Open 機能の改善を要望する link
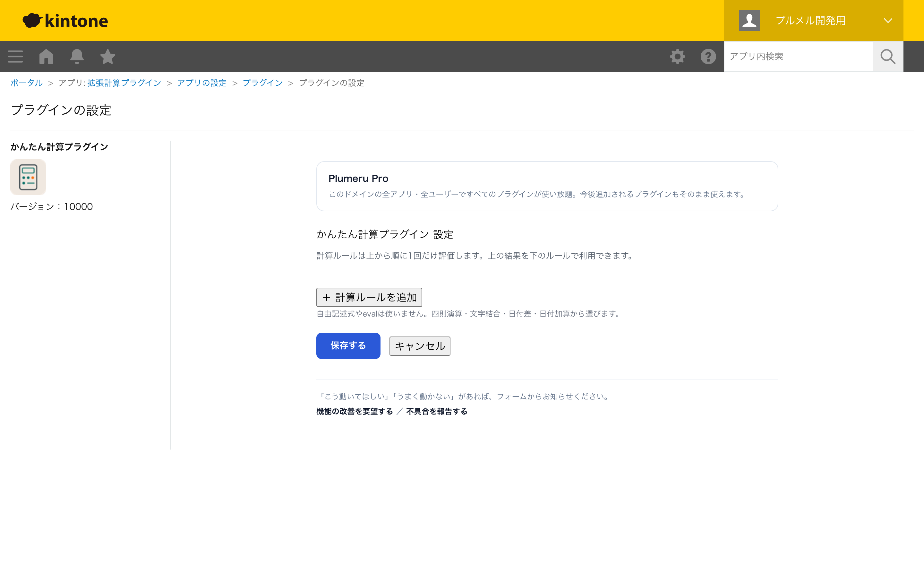This screenshot has height=578, width=924. click(354, 411)
